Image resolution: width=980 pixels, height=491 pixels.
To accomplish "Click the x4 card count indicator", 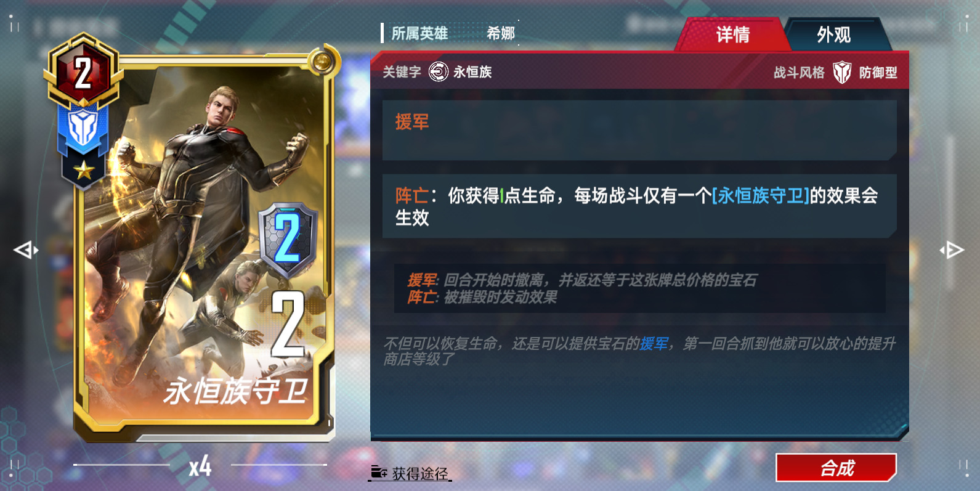I will [200, 466].
